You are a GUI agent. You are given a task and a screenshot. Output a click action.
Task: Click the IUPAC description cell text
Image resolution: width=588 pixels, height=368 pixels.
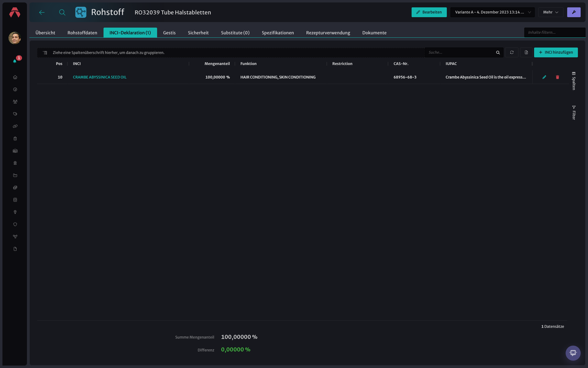point(486,77)
